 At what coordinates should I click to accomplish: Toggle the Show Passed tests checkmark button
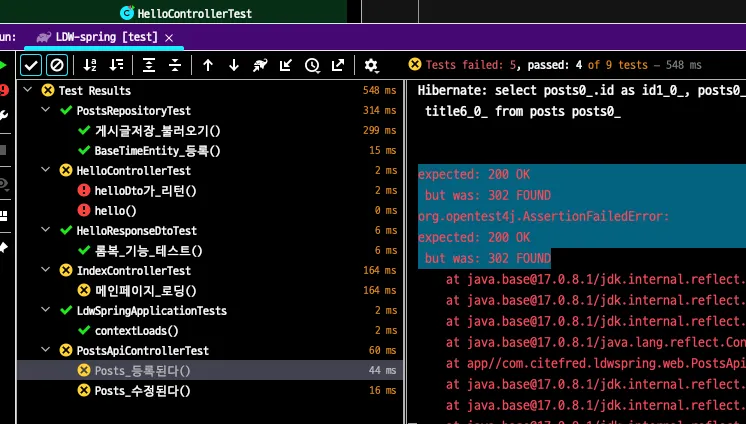[31, 65]
